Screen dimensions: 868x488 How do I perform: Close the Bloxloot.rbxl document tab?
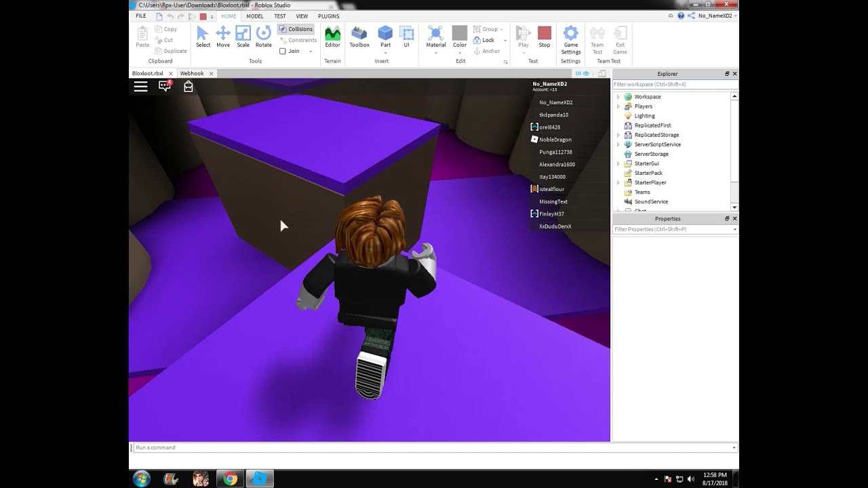[x=170, y=73]
